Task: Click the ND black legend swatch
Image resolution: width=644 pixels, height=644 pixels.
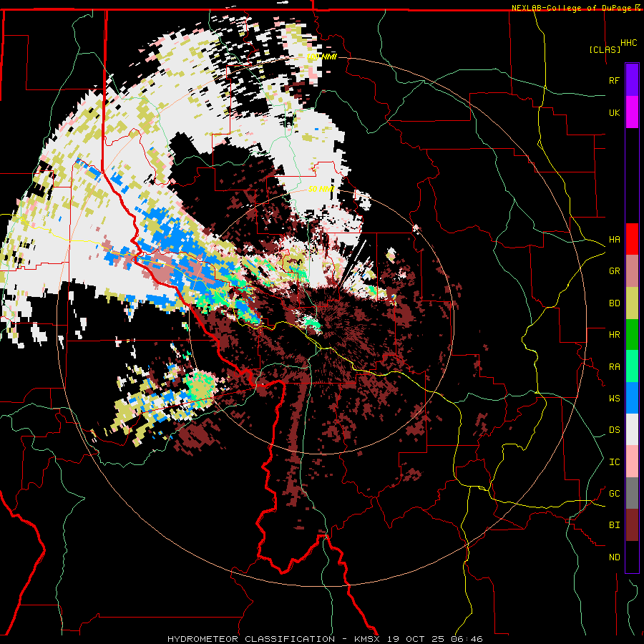Action: [632, 557]
